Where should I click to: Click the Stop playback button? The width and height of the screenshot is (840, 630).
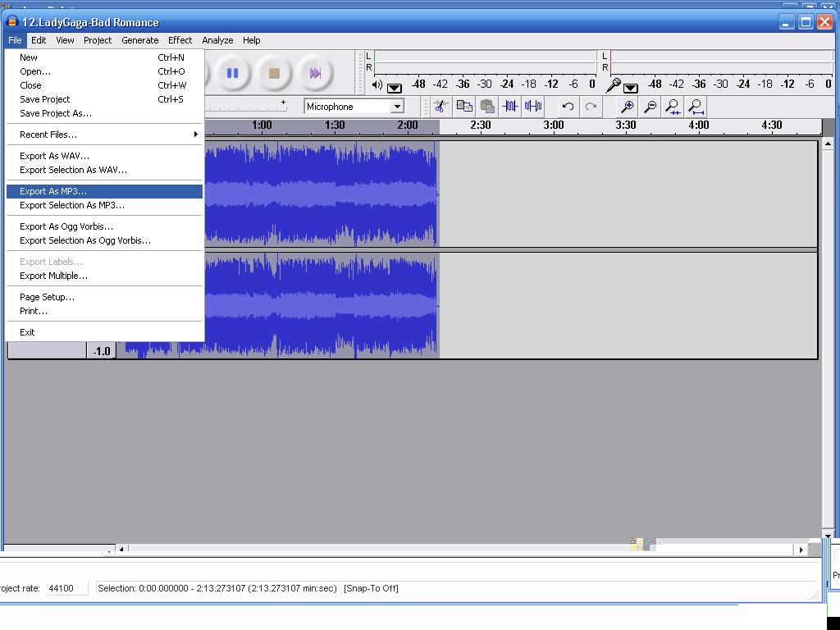(274, 73)
